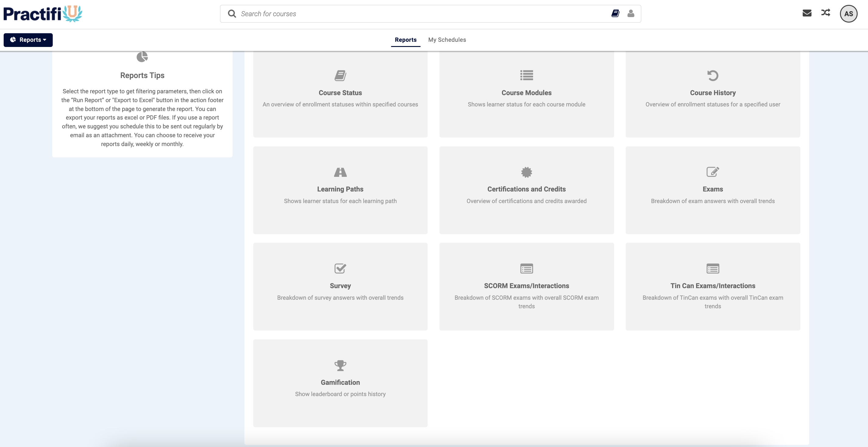
Task: Switch to the My Schedules tab
Action: tap(447, 40)
